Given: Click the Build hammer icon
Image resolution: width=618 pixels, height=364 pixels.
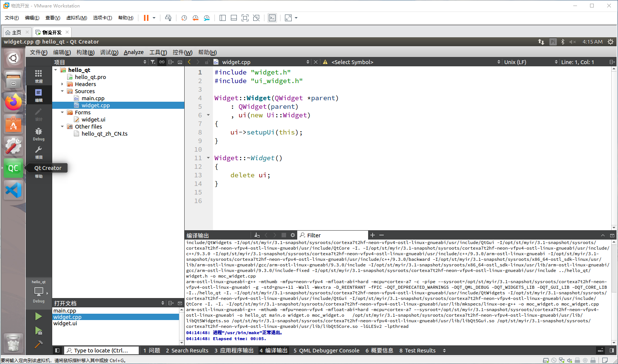Looking at the screenshot, I should pyautogui.click(x=38, y=345).
